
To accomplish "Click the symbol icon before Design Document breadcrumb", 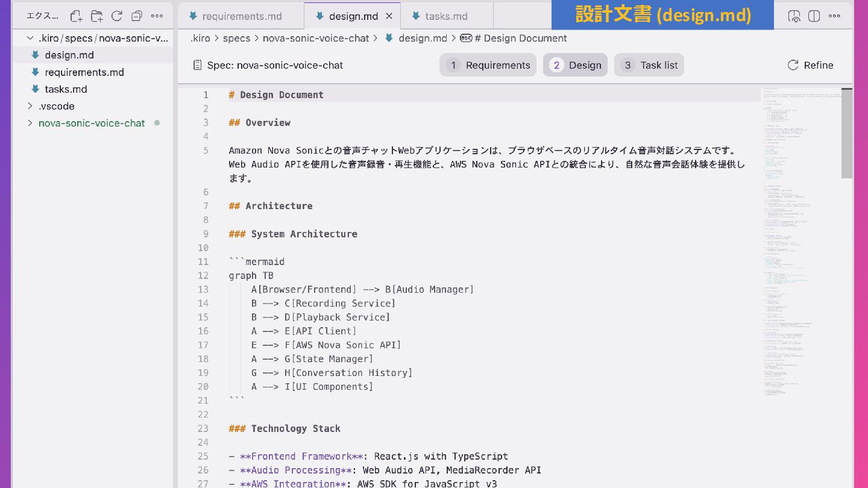I will 466,38.
